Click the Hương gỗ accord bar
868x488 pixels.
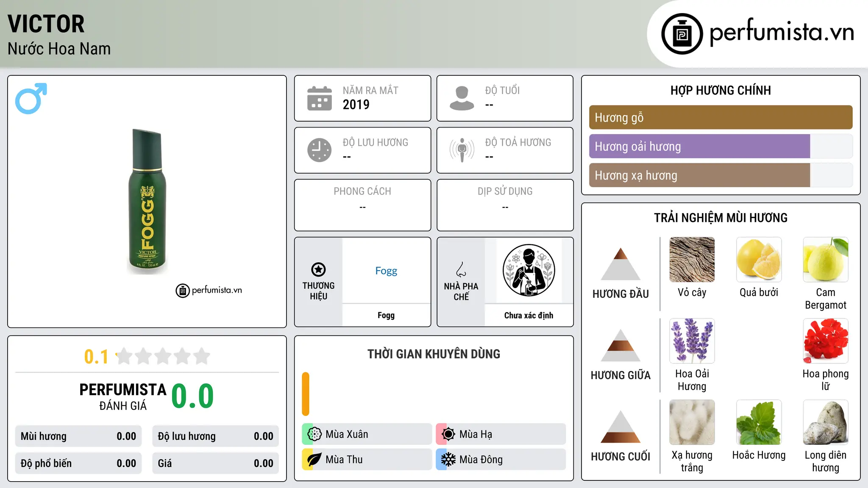(721, 117)
